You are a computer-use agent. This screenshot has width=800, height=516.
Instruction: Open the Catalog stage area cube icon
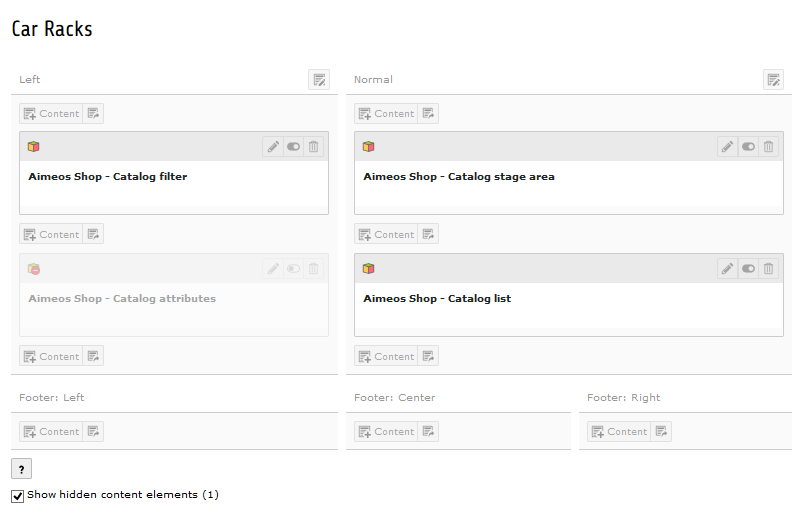(368, 147)
